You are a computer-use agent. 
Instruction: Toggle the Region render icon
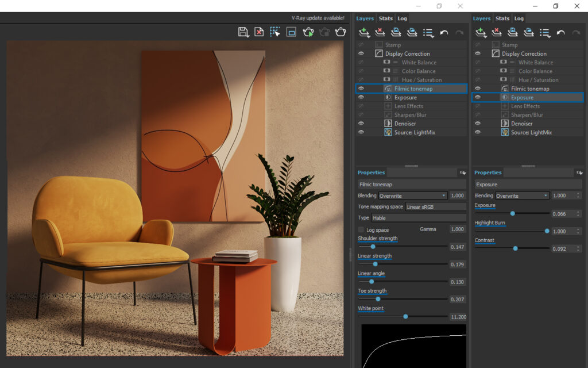point(291,32)
